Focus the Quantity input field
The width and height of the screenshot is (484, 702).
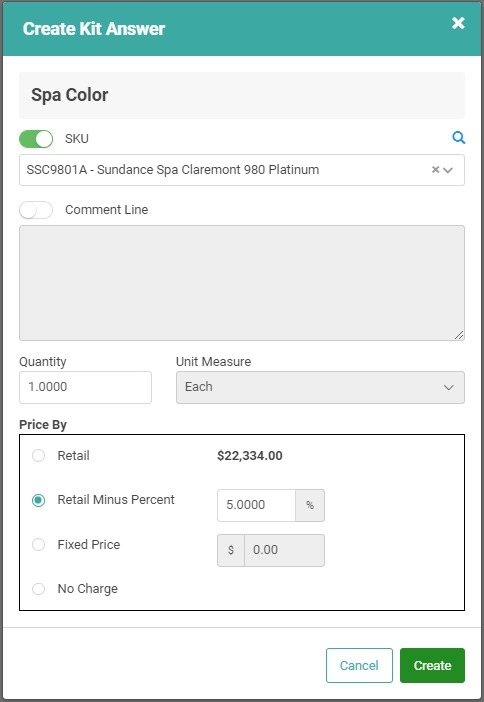85,387
